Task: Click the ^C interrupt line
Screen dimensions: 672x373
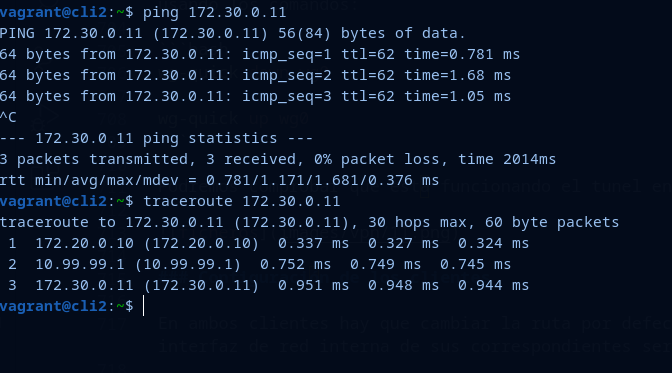Action: tap(8, 117)
